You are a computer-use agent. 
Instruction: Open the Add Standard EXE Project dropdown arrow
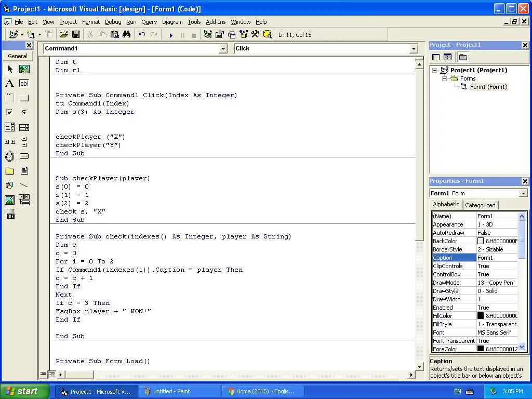[x=22, y=35]
